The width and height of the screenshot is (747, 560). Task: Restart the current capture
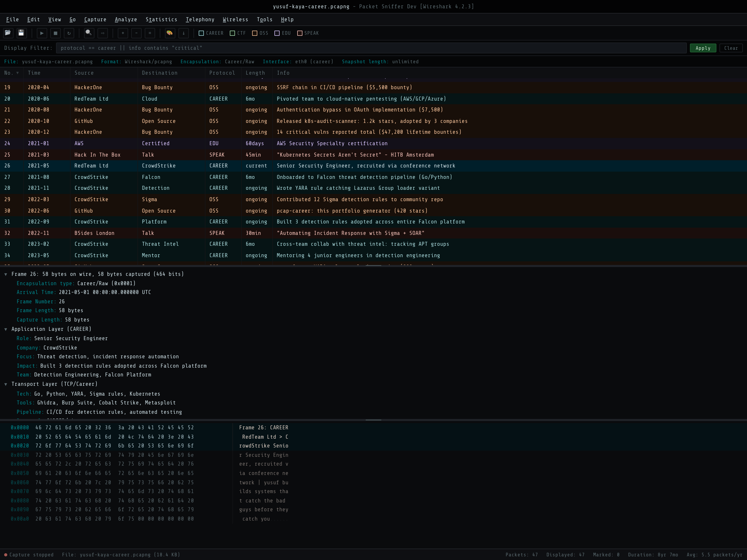[x=69, y=33]
